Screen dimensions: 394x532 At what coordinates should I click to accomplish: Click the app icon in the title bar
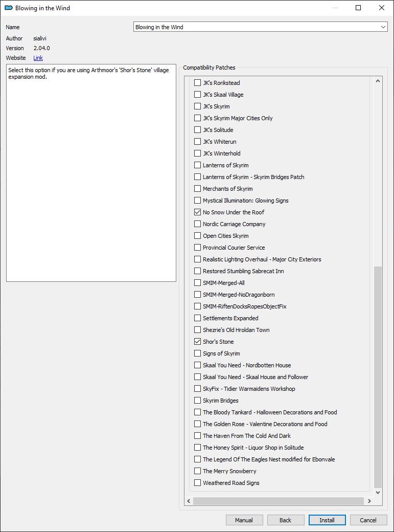click(x=9, y=8)
